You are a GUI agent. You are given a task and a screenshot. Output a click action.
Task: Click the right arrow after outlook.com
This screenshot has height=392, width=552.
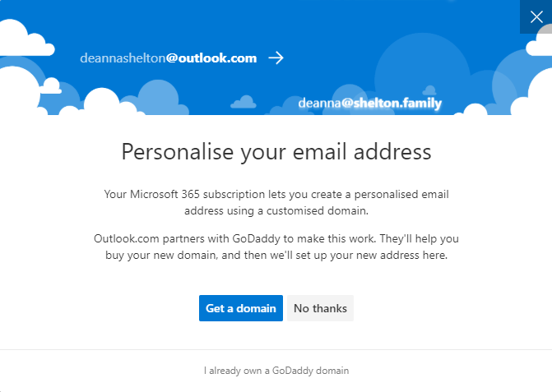coord(276,58)
